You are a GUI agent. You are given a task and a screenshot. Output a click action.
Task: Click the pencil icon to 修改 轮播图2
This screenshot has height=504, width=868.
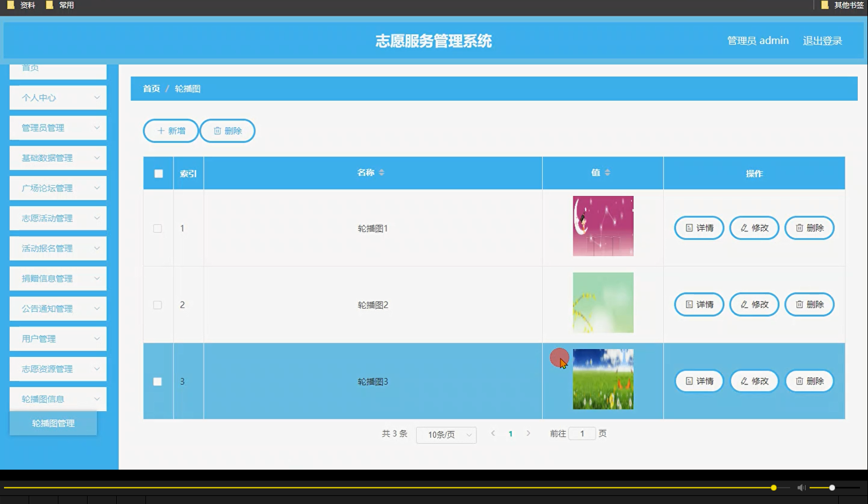[745, 304]
